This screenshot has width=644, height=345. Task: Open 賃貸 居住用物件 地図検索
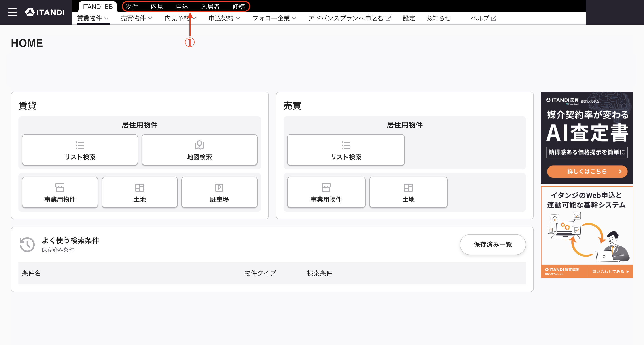199,150
